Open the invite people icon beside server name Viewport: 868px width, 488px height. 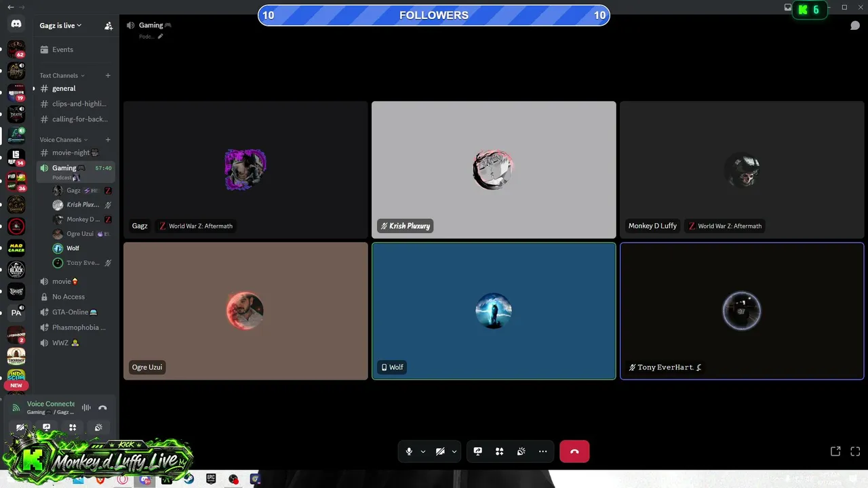tap(108, 26)
